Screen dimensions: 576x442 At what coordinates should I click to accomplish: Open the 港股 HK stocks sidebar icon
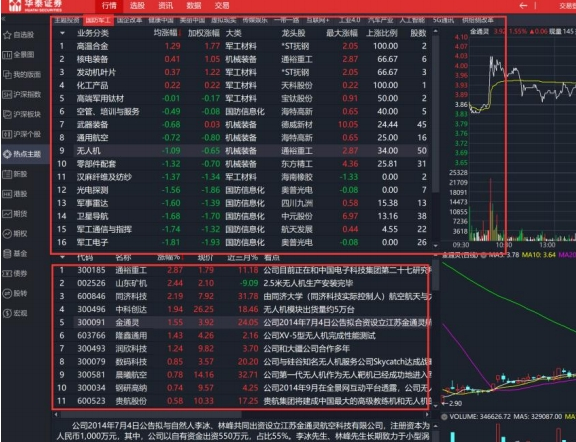pyautogui.click(x=7, y=194)
